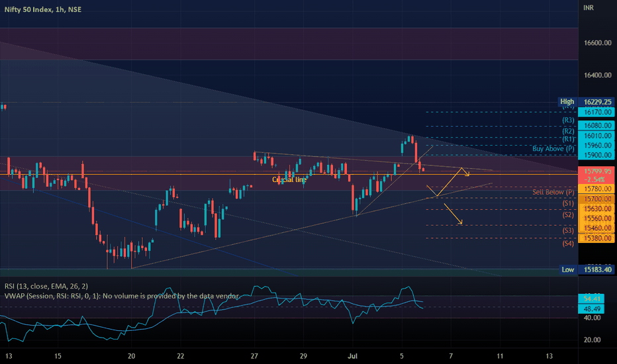This screenshot has width=617, height=364.
Task: Click the upward yellow projection arrow
Action: (450, 182)
